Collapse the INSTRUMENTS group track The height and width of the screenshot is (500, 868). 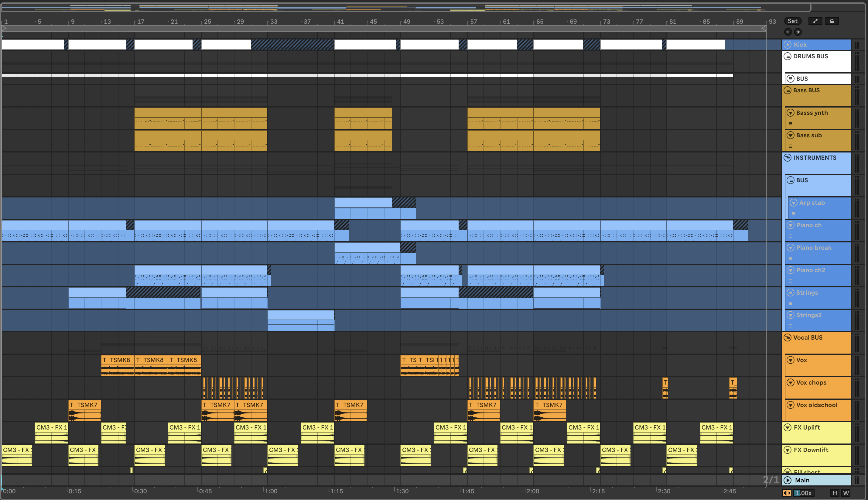click(x=788, y=158)
